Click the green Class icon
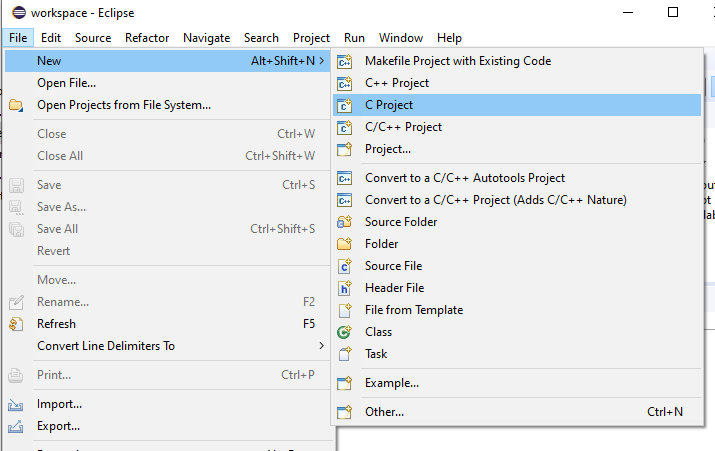The width and height of the screenshot is (715, 451). point(345,332)
